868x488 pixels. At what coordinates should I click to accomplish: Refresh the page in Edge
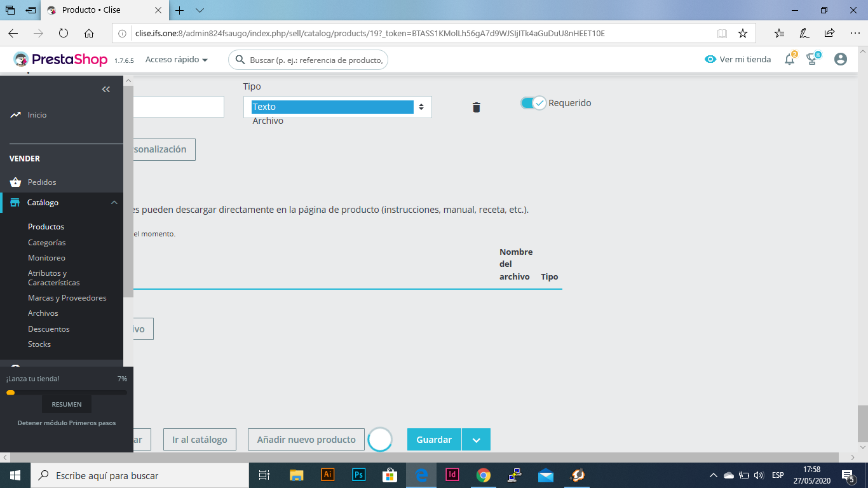point(64,33)
